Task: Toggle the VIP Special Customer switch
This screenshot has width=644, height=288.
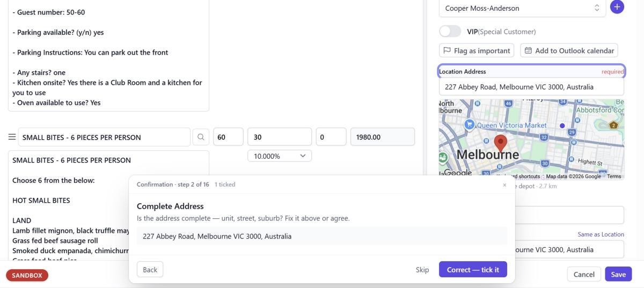Action: (x=450, y=32)
